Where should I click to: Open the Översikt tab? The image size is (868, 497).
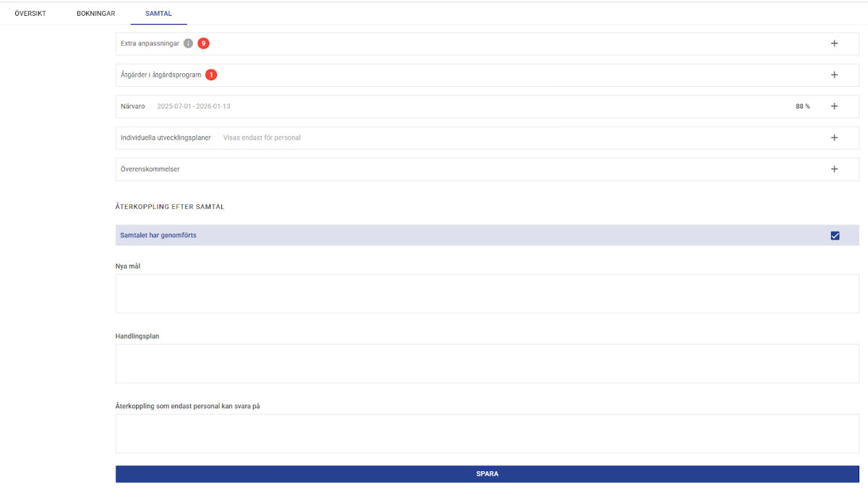tap(30, 13)
